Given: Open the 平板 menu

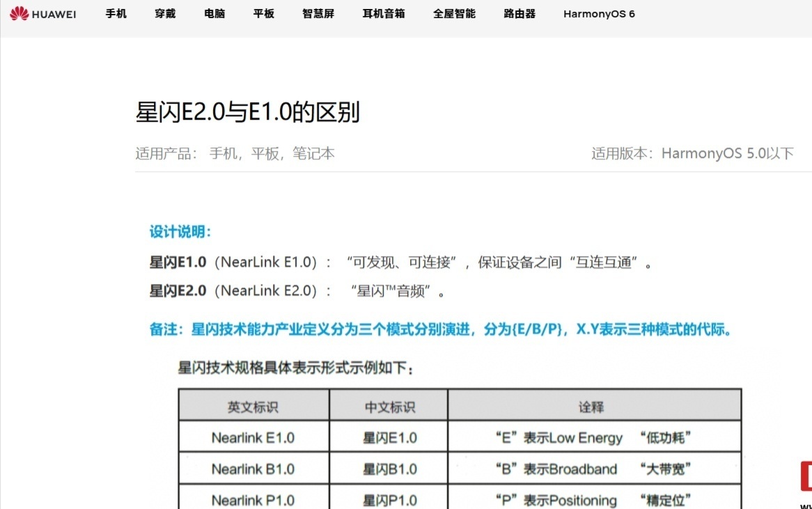Looking at the screenshot, I should point(264,14).
